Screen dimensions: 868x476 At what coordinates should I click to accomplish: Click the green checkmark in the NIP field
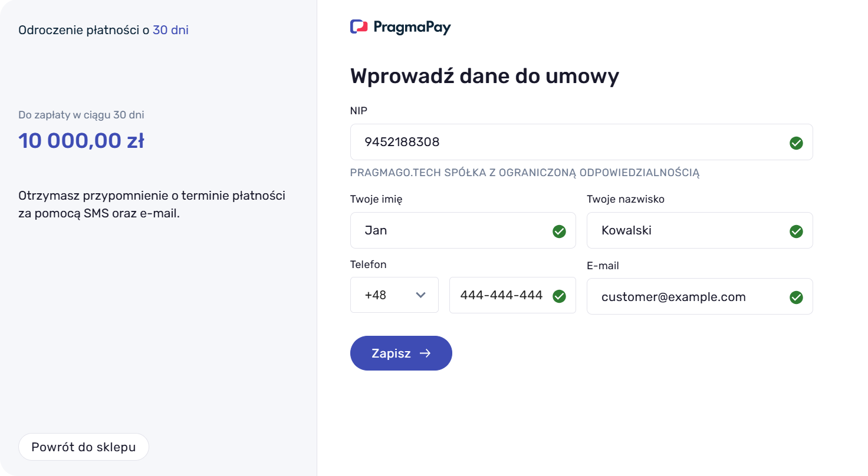coord(796,143)
